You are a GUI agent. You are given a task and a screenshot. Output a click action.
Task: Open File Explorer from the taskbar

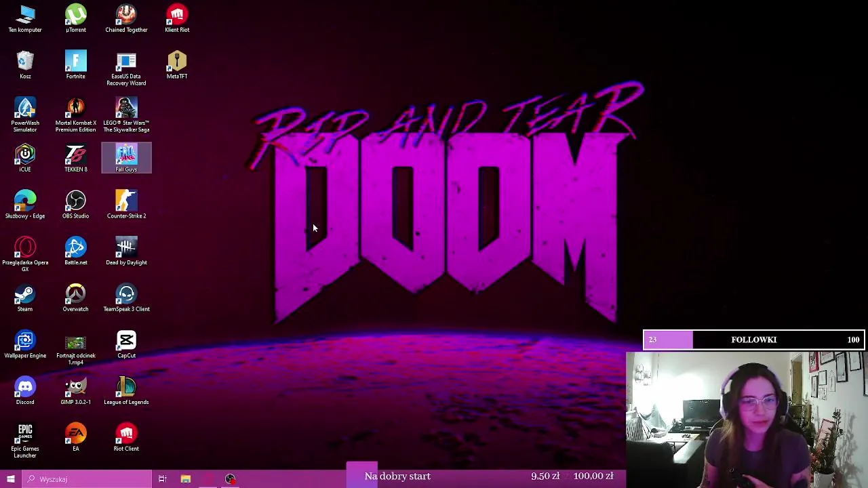[x=185, y=479]
